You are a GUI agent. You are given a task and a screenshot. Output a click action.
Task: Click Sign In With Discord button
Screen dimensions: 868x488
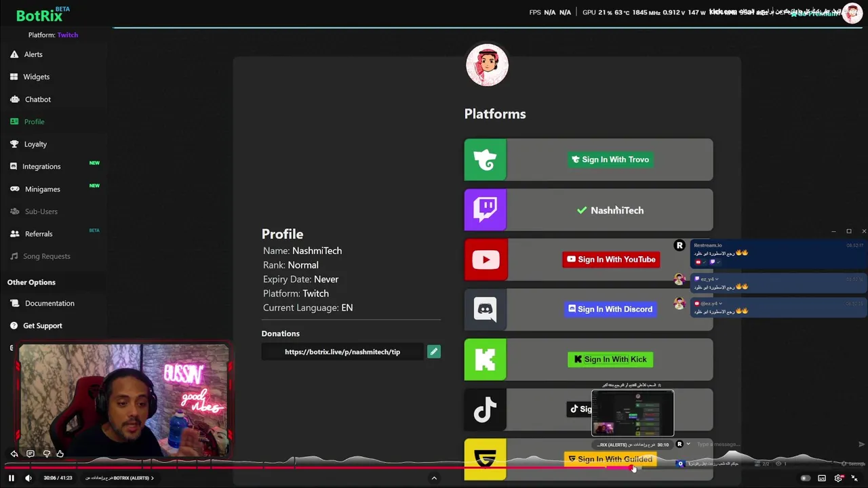(610, 309)
